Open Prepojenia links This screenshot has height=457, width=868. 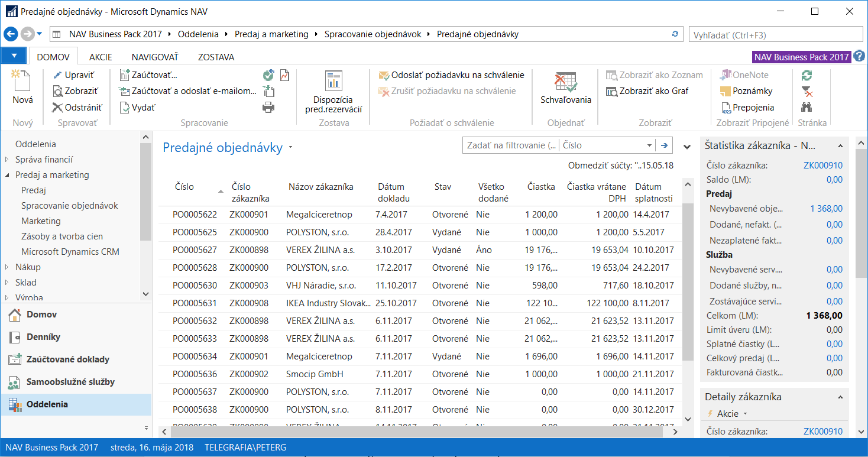coord(747,108)
